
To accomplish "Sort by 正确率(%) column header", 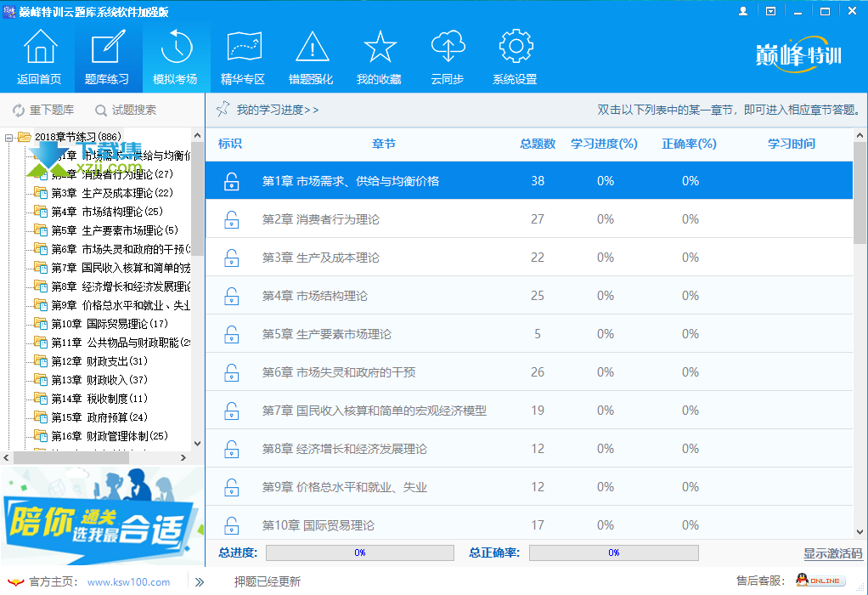I will point(689,144).
